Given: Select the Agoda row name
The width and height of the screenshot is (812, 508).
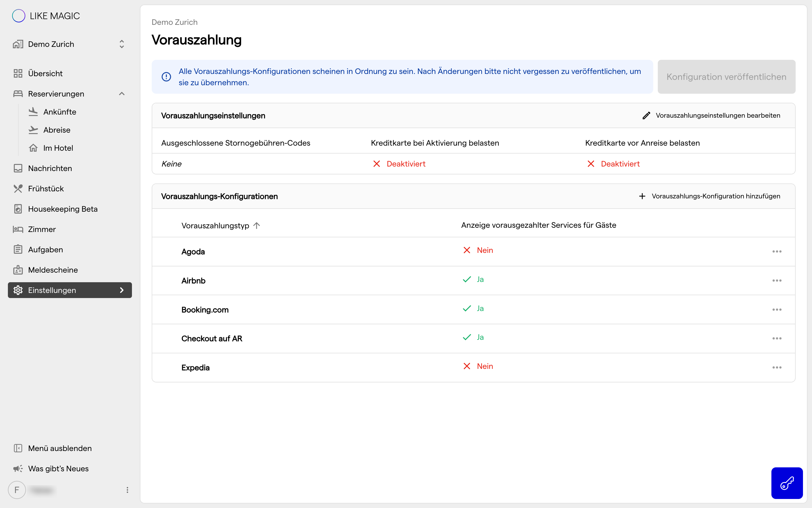Looking at the screenshot, I should pyautogui.click(x=193, y=252).
